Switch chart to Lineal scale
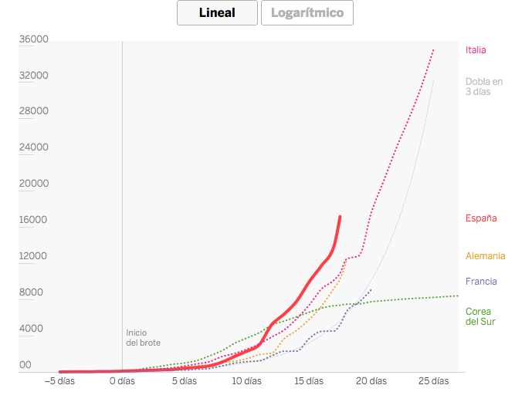This screenshot has height=402, width=532. coord(217,13)
